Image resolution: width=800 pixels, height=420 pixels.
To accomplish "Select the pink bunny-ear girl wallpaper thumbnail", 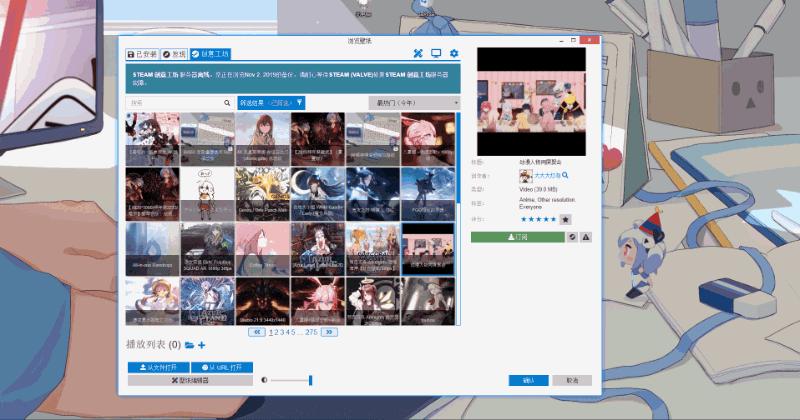I will (317, 301).
